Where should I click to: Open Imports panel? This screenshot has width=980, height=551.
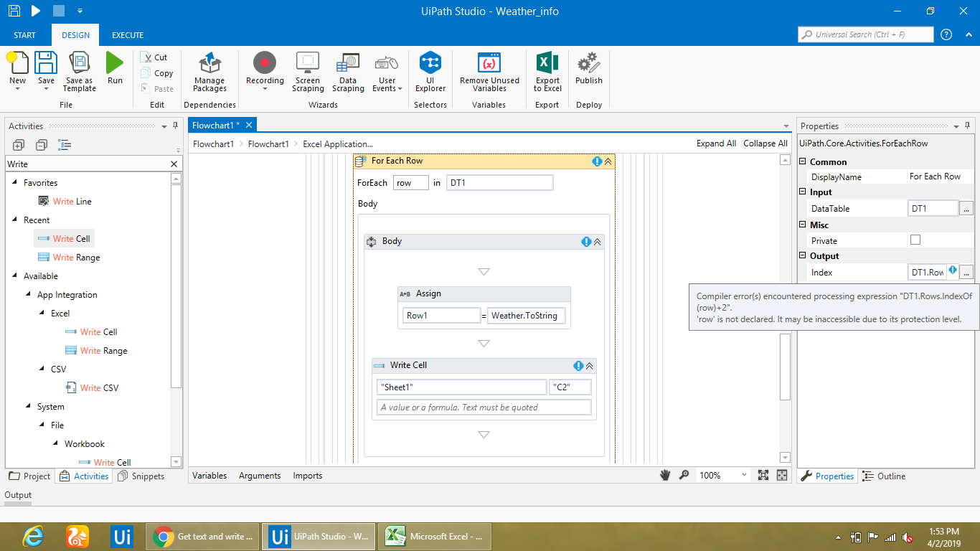[307, 475]
